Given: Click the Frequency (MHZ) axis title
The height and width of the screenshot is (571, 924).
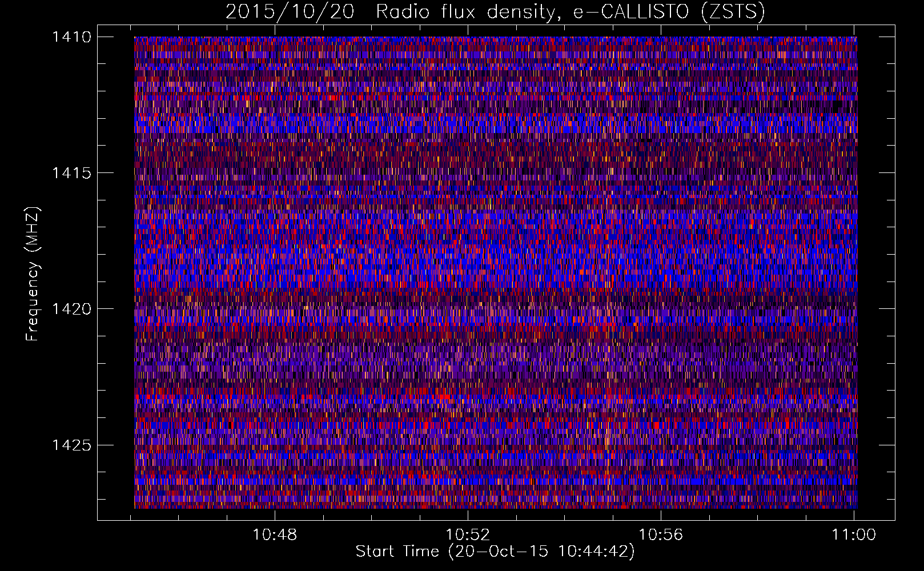Looking at the screenshot, I should pos(33,274).
